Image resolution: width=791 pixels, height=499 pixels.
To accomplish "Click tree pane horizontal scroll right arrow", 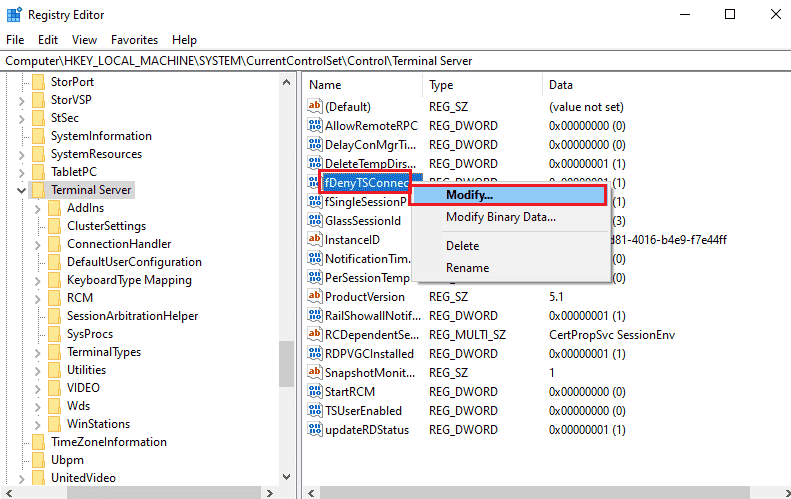I will [x=269, y=493].
